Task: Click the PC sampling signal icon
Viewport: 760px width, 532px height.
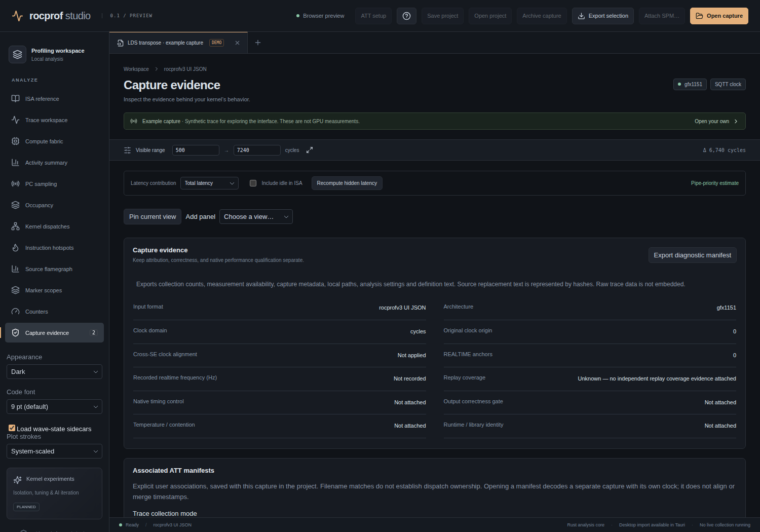Action: tap(15, 184)
